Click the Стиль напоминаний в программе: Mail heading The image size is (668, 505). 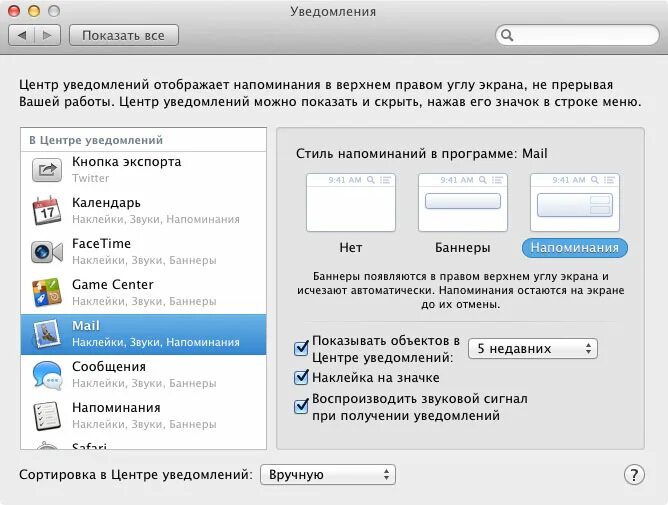[x=421, y=153]
